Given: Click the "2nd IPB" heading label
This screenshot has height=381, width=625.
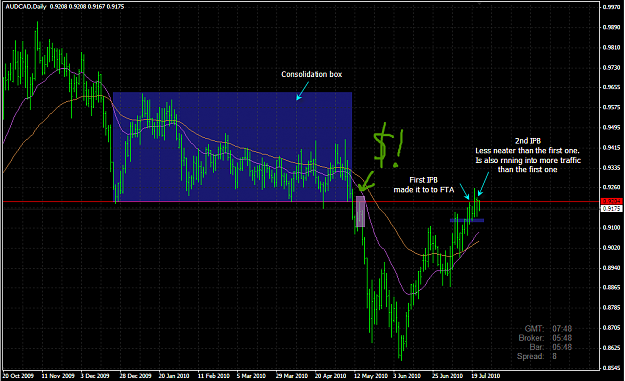Looking at the screenshot, I should coord(528,141).
